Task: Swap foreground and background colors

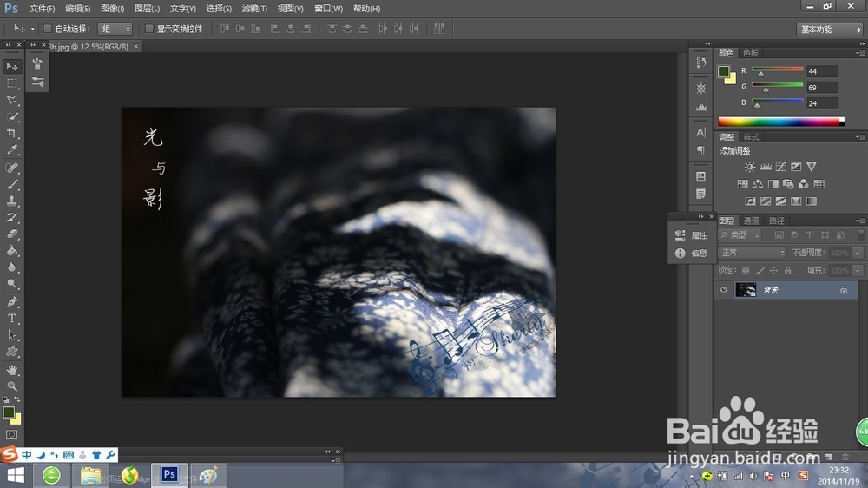Action: 17,399
